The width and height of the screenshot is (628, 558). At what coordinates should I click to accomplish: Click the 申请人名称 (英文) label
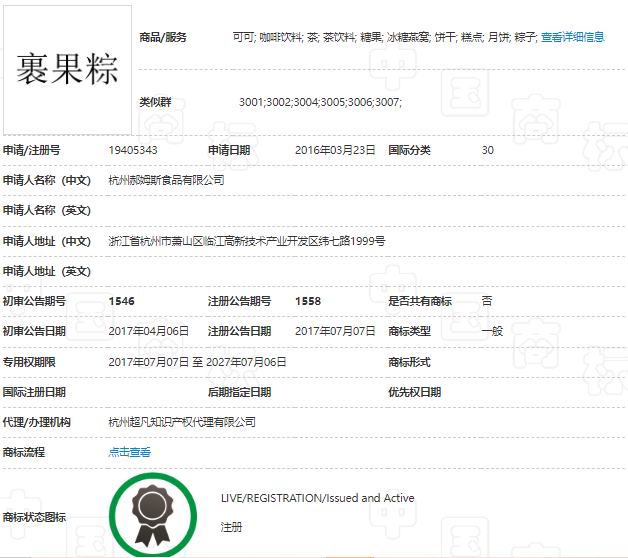click(47, 210)
